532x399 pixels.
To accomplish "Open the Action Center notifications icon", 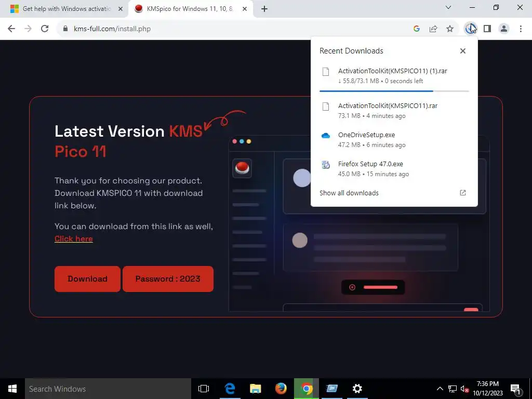I will (x=516, y=389).
